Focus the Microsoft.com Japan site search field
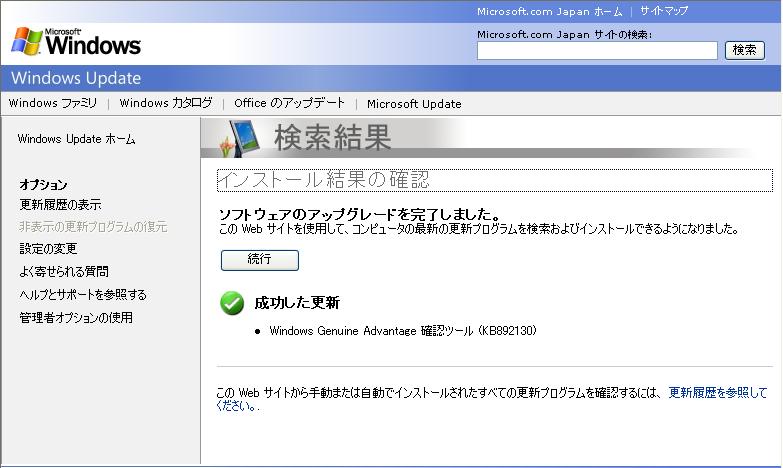Screen dimensions: 783x468 pyautogui.click(x=597, y=50)
